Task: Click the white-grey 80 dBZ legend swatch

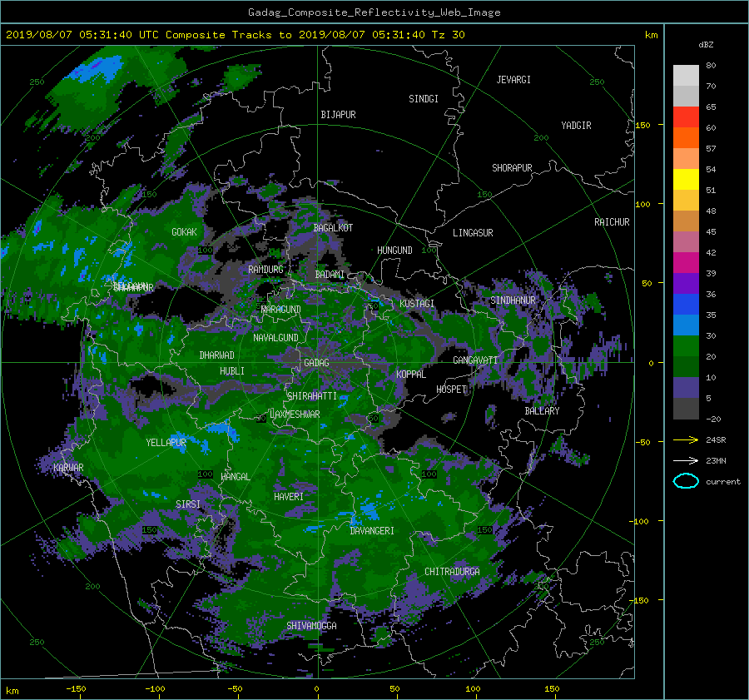Action: pyautogui.click(x=686, y=75)
